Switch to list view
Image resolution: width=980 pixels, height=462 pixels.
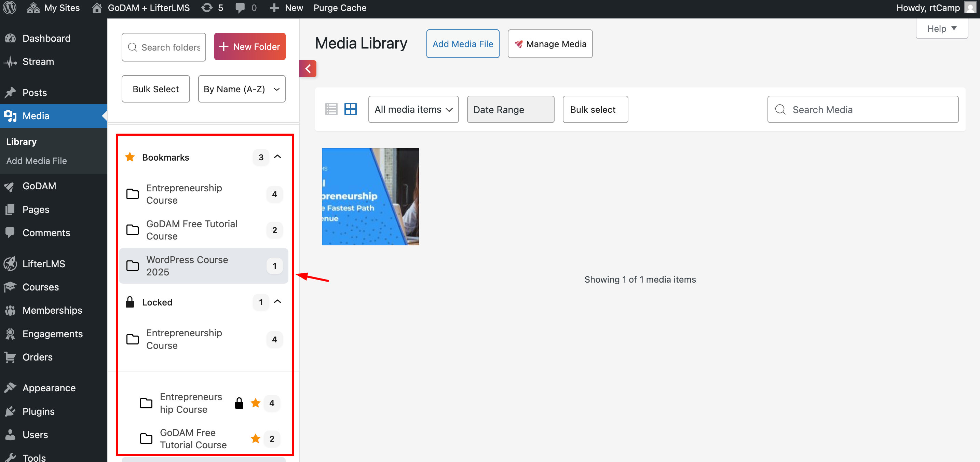pos(331,109)
